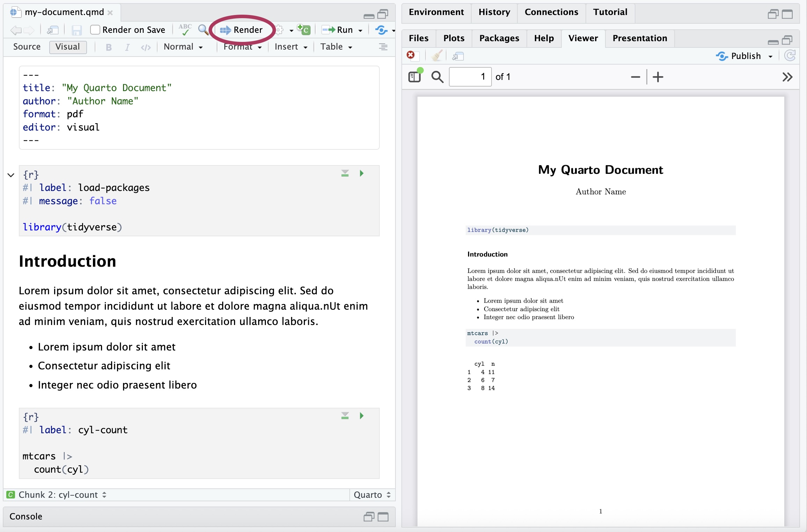The width and height of the screenshot is (807, 532).
Task: Switch to the Plots tab
Action: (454, 38)
